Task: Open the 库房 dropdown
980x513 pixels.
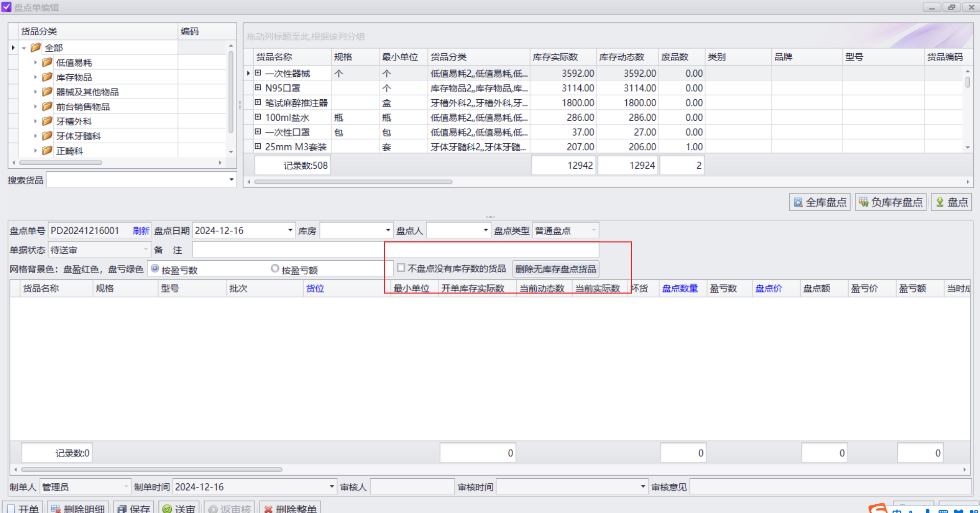Action: [x=388, y=230]
